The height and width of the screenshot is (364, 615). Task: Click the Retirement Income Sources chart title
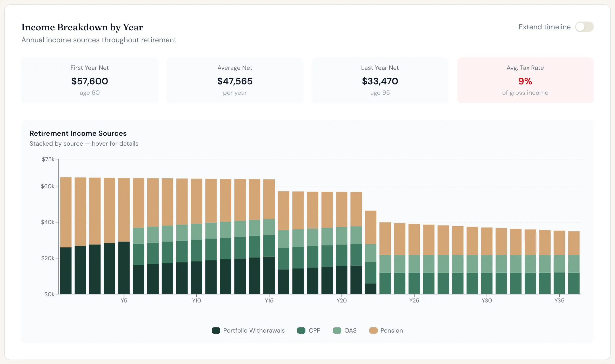78,133
